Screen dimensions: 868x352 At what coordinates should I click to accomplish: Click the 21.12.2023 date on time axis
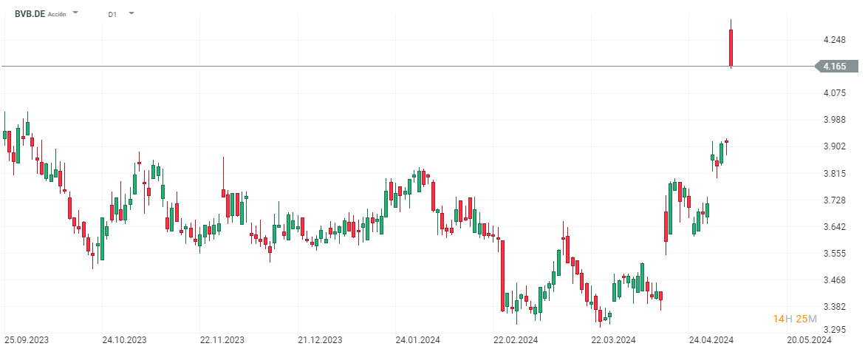(320, 340)
